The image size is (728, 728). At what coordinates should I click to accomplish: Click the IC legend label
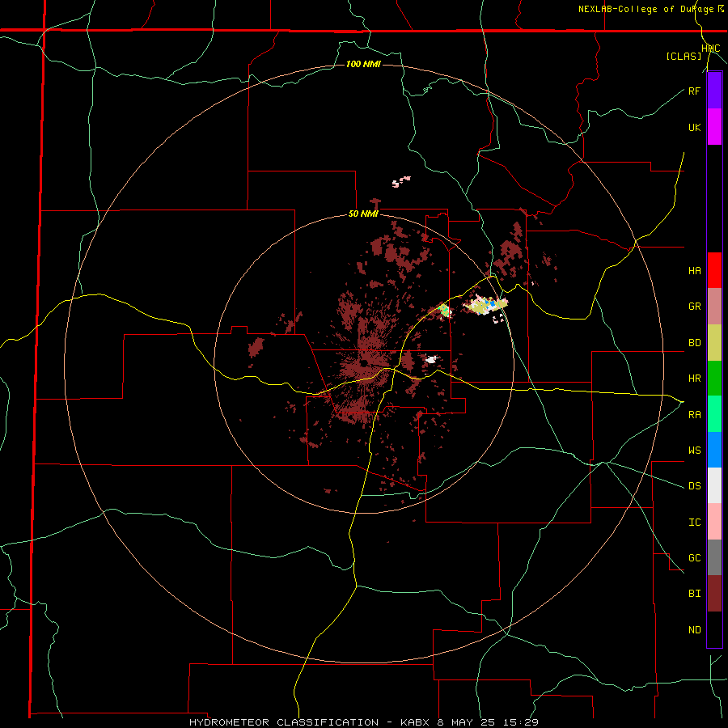pos(694,523)
